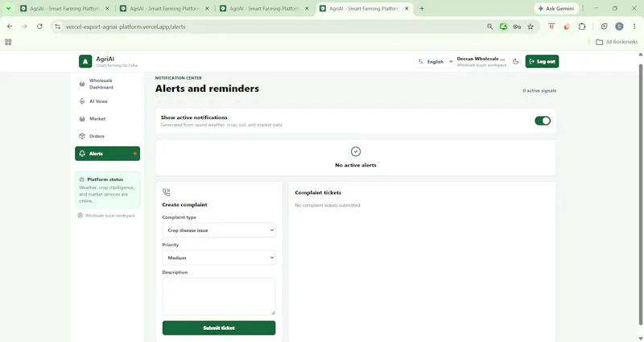Open the browser extensions puzzle icon
Viewport: 644px width, 342px height.
pyautogui.click(x=582, y=27)
